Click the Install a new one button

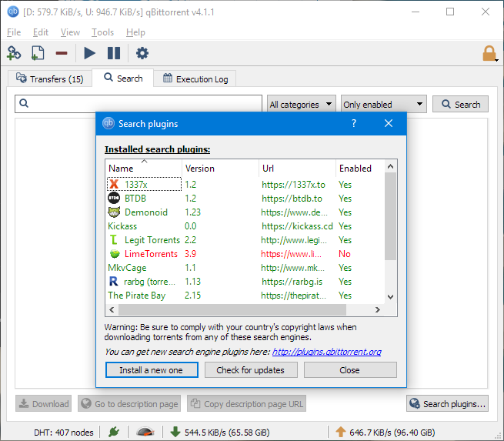[152, 370]
